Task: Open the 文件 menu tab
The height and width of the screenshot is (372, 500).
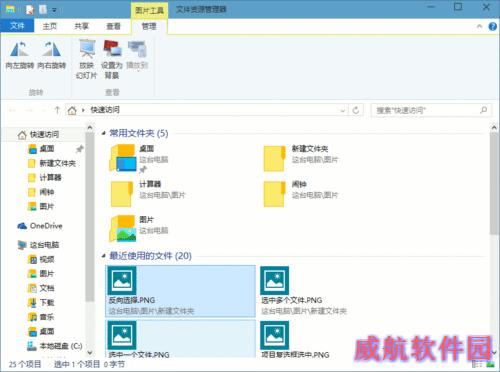Action: pyautogui.click(x=17, y=26)
